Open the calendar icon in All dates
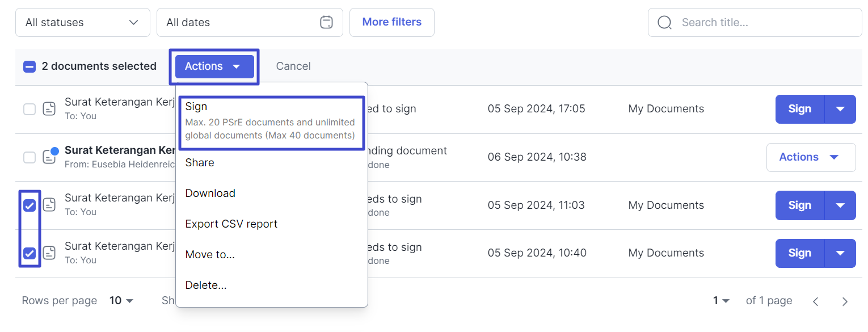 [326, 23]
